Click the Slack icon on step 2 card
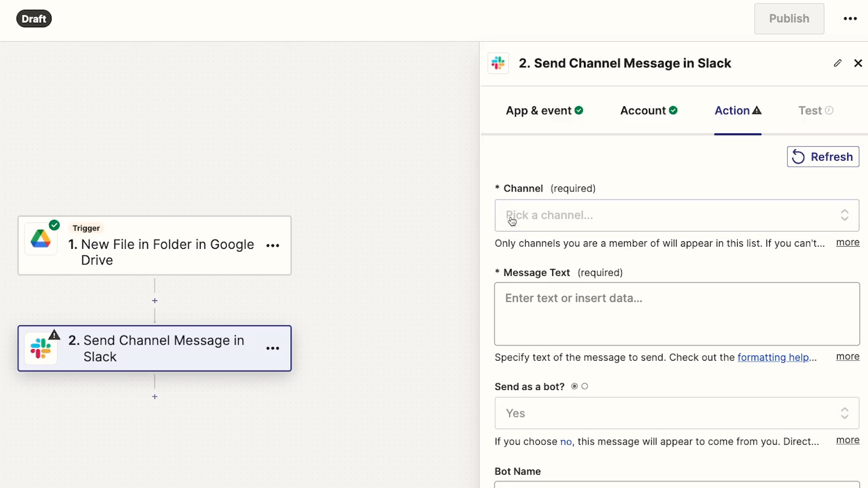Viewport: 868px width, 488px height. (x=41, y=349)
